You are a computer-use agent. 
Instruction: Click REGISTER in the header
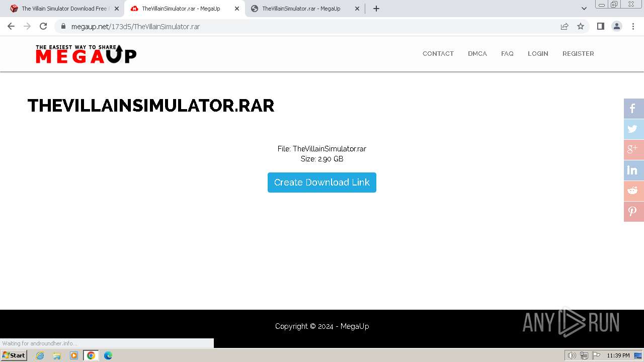[x=578, y=53]
